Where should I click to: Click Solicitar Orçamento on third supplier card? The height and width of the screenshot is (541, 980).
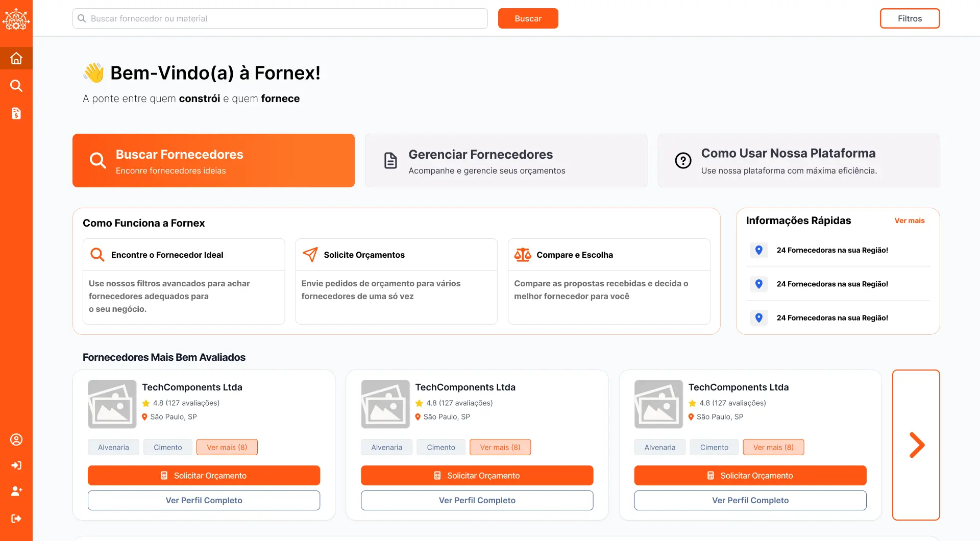(750, 475)
